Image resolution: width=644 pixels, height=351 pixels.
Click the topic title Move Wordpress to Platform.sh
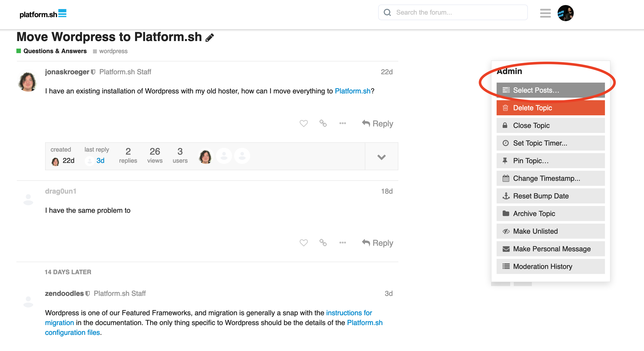[x=109, y=37]
